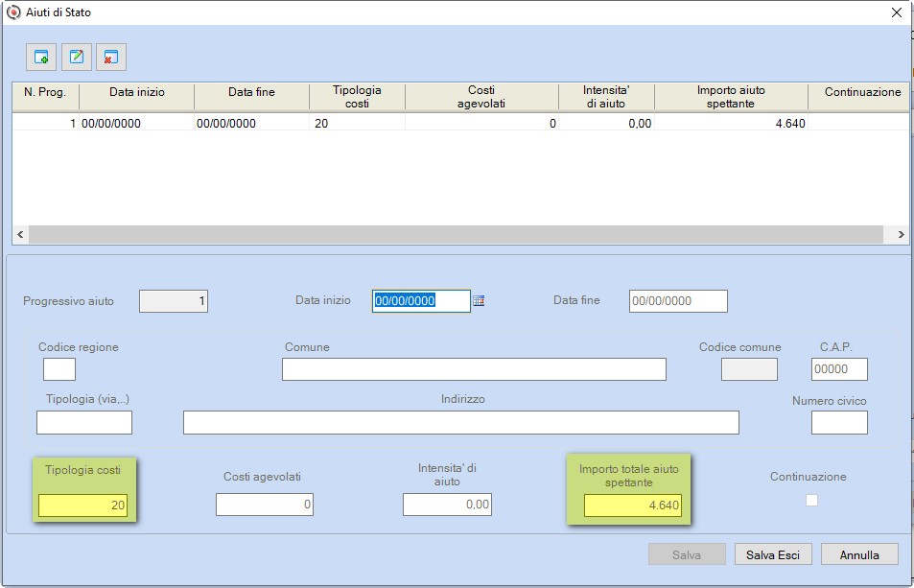914x588 pixels.
Task: Click the grid's horizontal scrollbar track
Action: (456, 234)
